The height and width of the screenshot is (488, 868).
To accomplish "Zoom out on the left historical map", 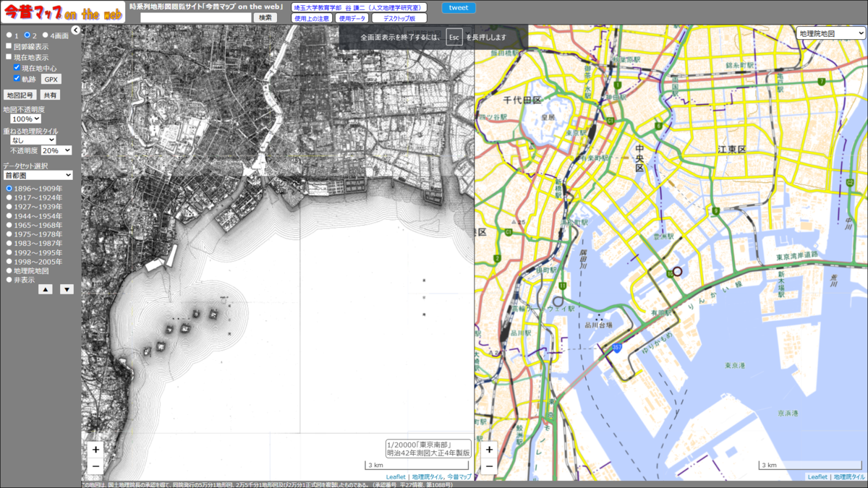I will pyautogui.click(x=95, y=467).
